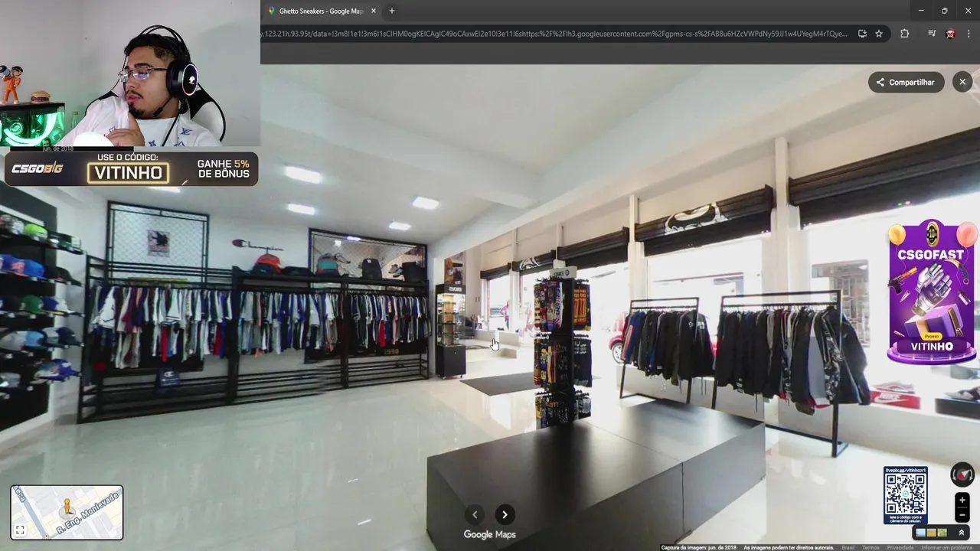Select the second imagery thumbnail in bottom bar
Screen dimensions: 980x551
click(x=932, y=533)
